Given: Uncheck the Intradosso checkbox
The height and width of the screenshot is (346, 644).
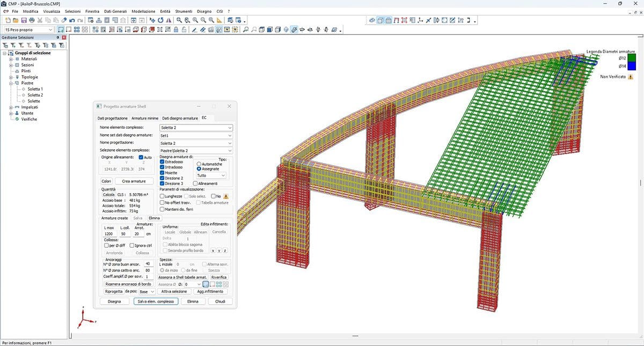Looking at the screenshot, I should [163, 167].
